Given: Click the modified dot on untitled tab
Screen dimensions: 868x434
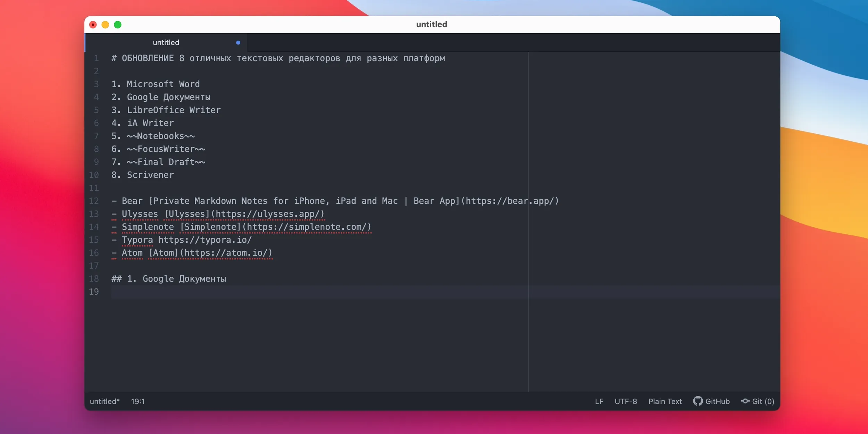Looking at the screenshot, I should click(x=238, y=43).
